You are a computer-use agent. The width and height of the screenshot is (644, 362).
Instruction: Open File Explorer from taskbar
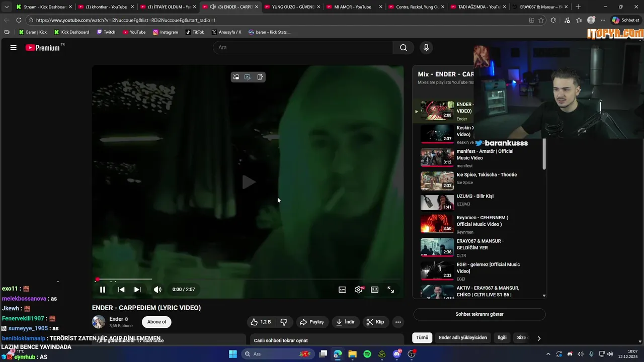[352, 354]
